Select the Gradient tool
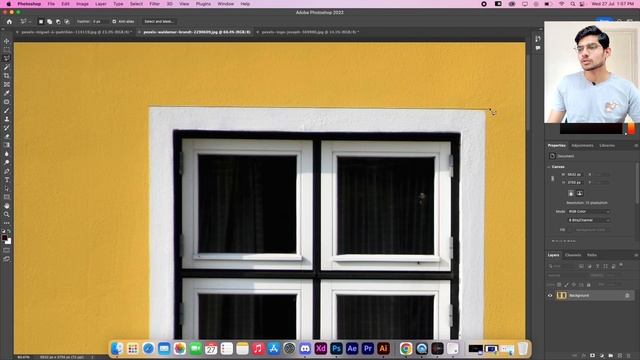 coord(7,145)
